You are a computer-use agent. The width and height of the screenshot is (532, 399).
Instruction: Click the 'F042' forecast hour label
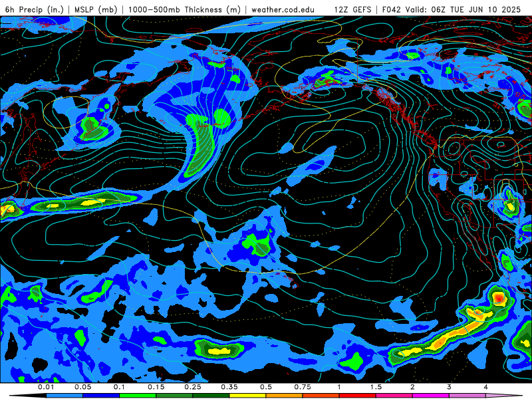pyautogui.click(x=392, y=9)
